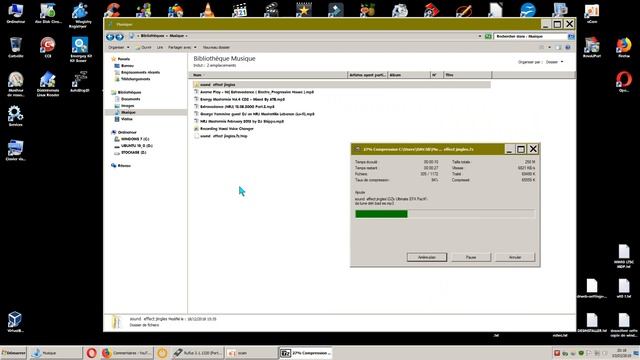The height and width of the screenshot is (360, 640).
Task: Open the Organiser par Dossier dropdown
Action: [x=554, y=62]
